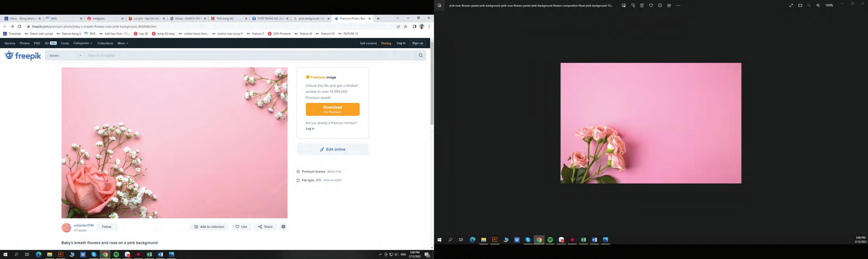Click the Search all assets input field
The image size is (868, 259).
249,55
